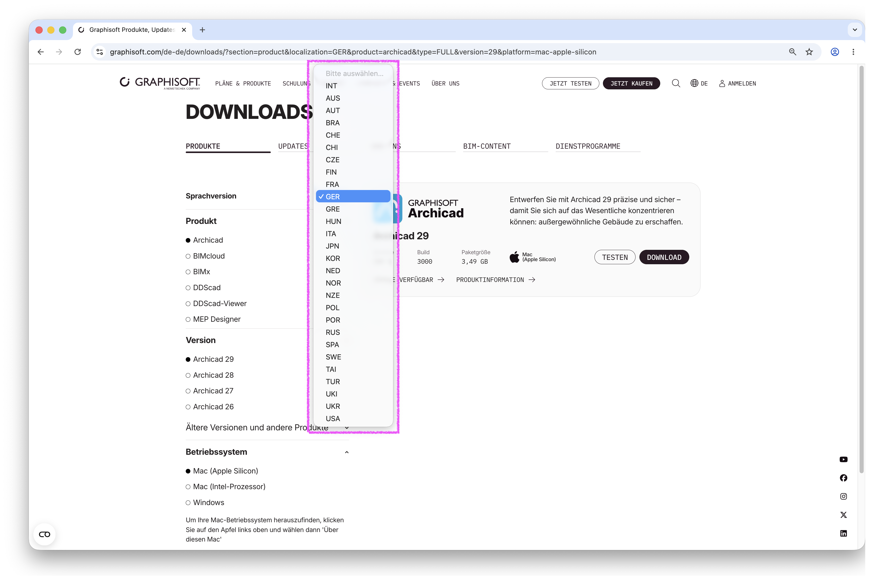894x588 pixels.
Task: Click the browser forward arrow
Action: click(x=59, y=52)
